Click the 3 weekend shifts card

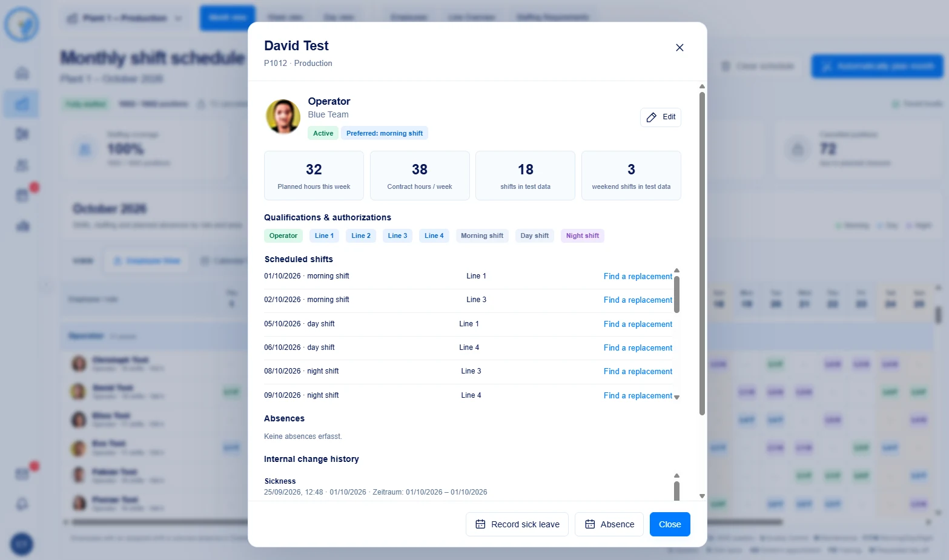(631, 176)
